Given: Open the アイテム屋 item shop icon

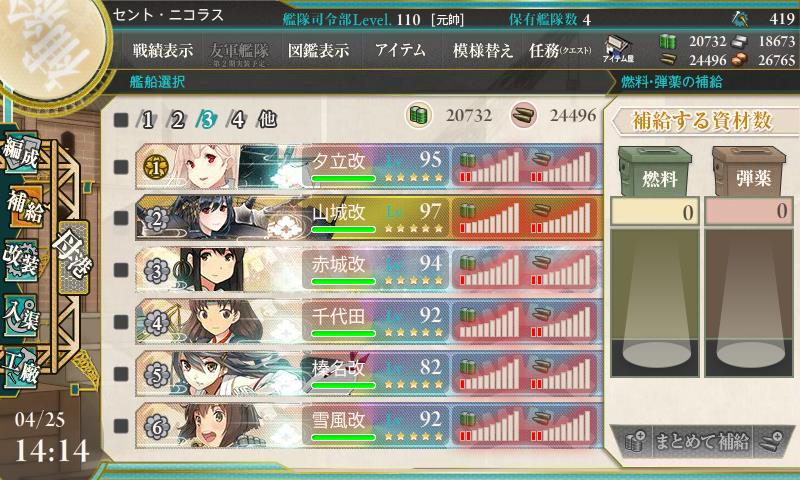Looking at the screenshot, I should point(618,49).
